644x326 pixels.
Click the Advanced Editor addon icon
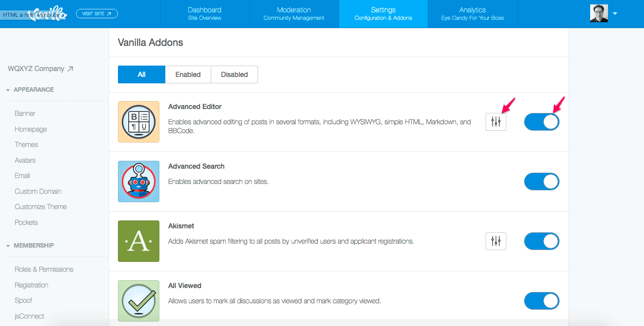coord(139,122)
